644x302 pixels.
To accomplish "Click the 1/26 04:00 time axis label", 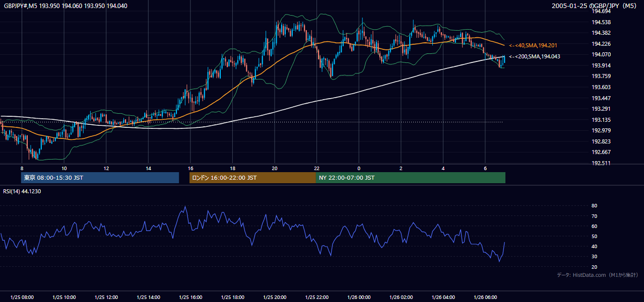I will (x=443, y=297).
